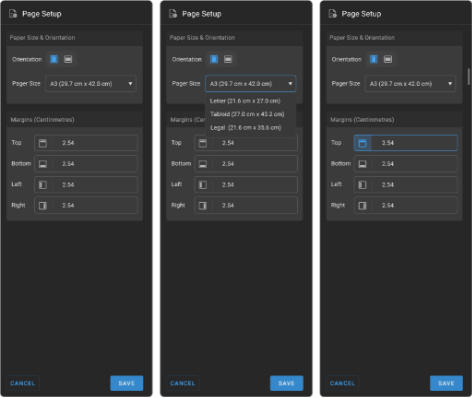473x398 pixels.
Task: Click the Right margin icon in left panel
Action: tap(43, 205)
